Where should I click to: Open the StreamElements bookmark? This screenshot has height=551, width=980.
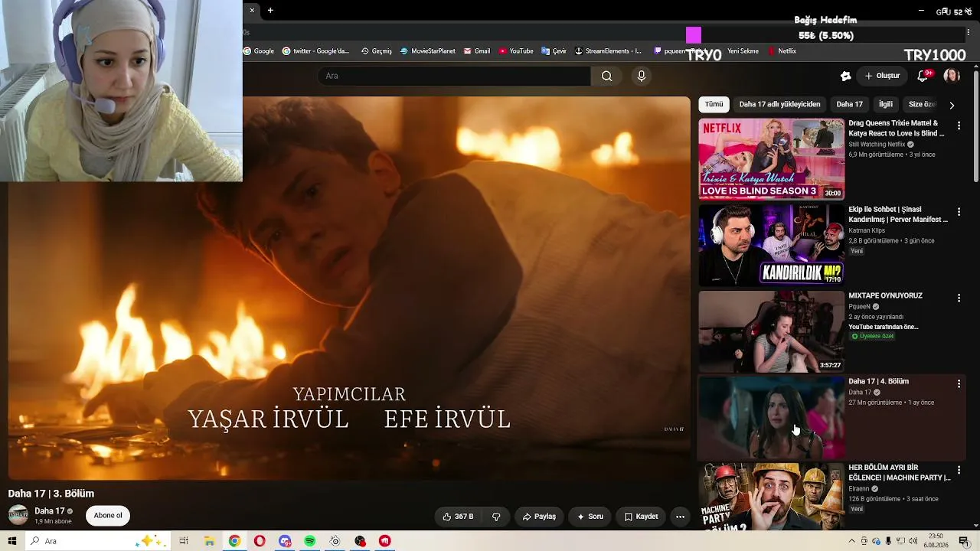[x=608, y=51]
